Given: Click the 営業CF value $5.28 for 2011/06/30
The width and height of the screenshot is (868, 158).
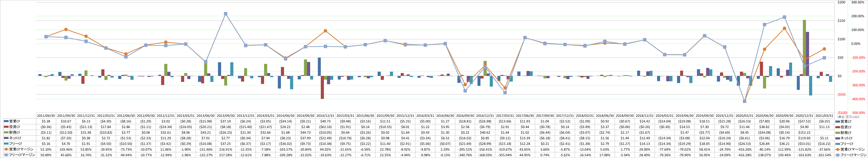Looking at the screenshot, I should pyautogui.click(x=46, y=121).
